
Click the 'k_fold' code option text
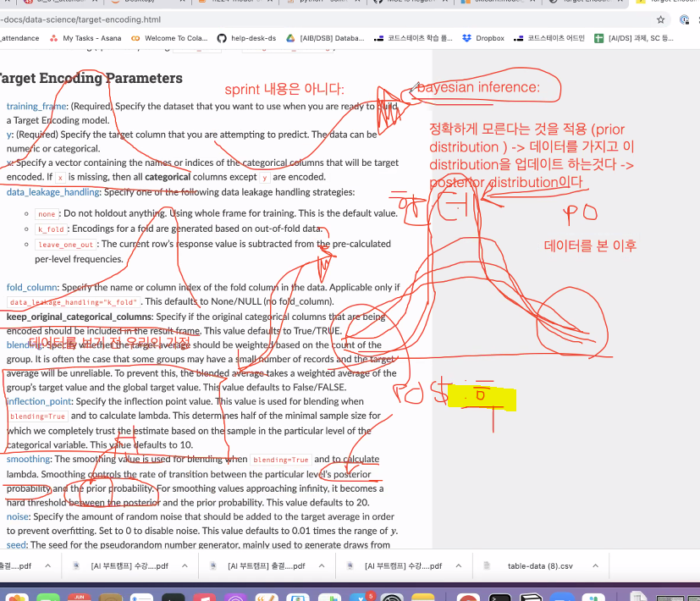point(51,229)
